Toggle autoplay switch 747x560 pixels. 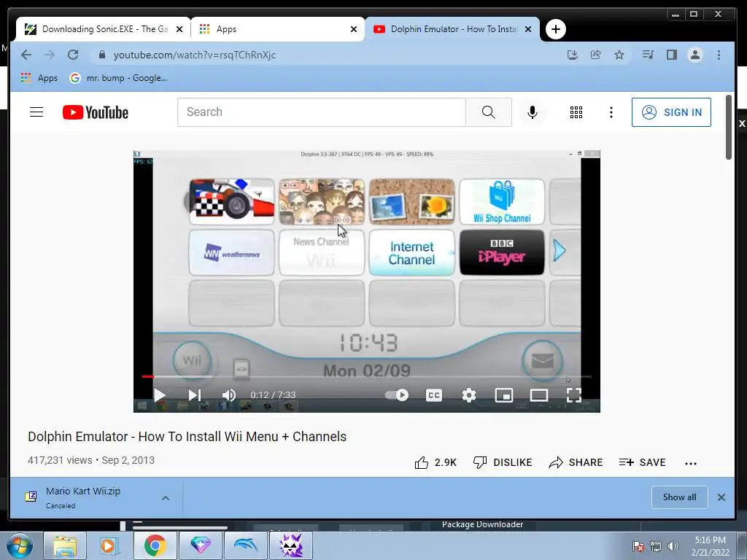tap(397, 394)
